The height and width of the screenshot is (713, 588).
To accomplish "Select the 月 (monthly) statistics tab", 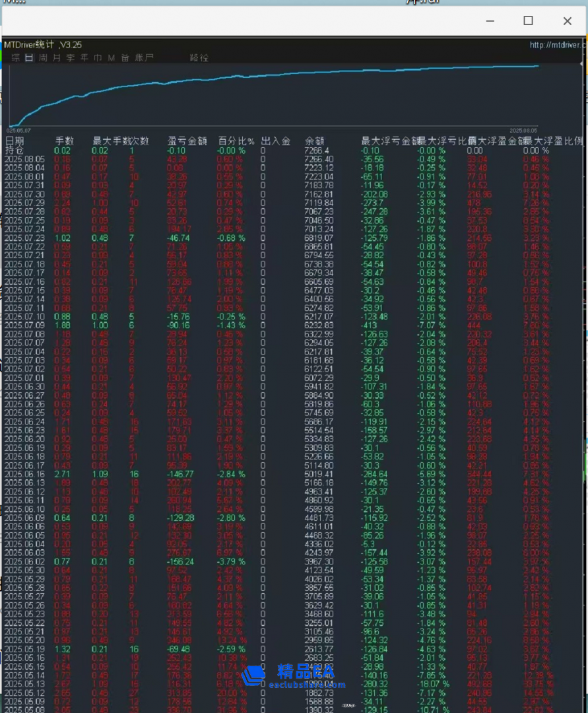I will click(x=57, y=58).
